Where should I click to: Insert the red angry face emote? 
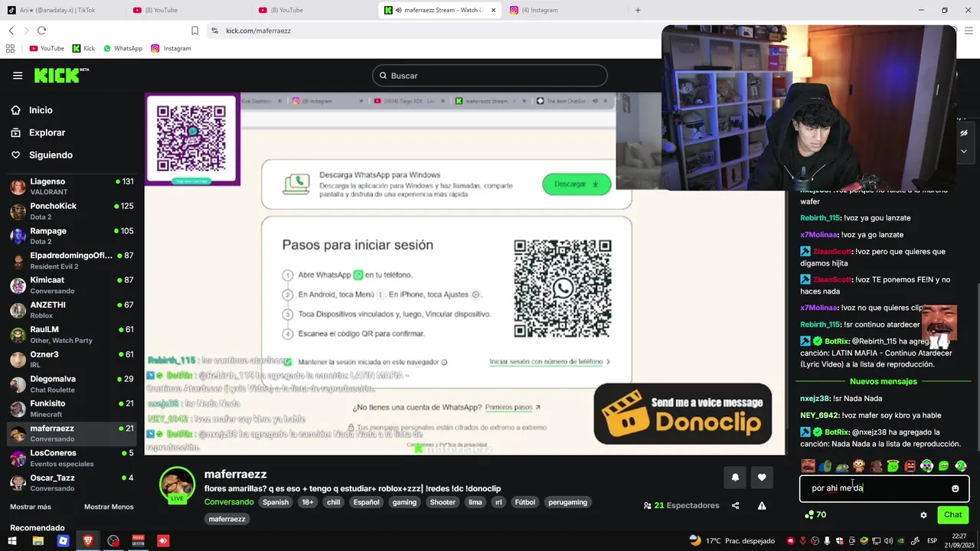(910, 466)
